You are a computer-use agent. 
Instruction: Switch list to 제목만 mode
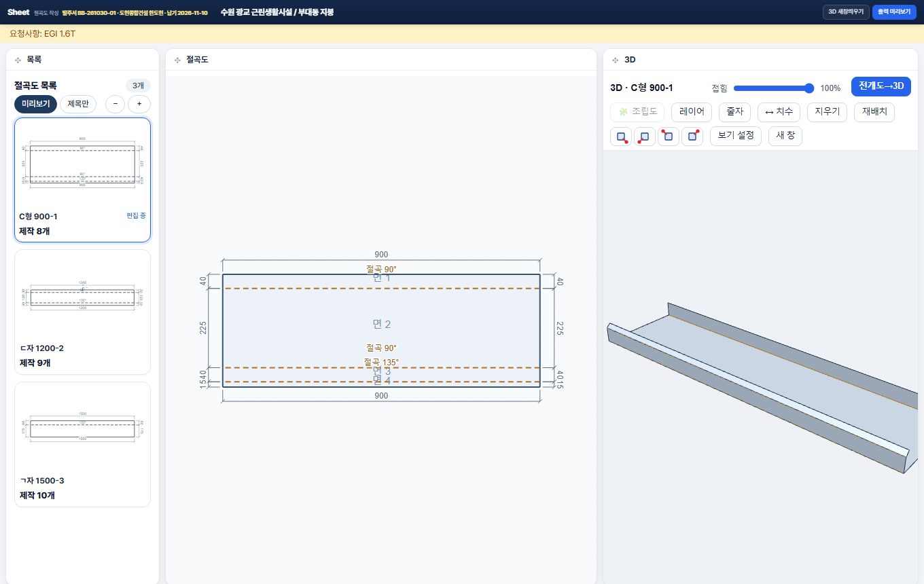click(78, 104)
